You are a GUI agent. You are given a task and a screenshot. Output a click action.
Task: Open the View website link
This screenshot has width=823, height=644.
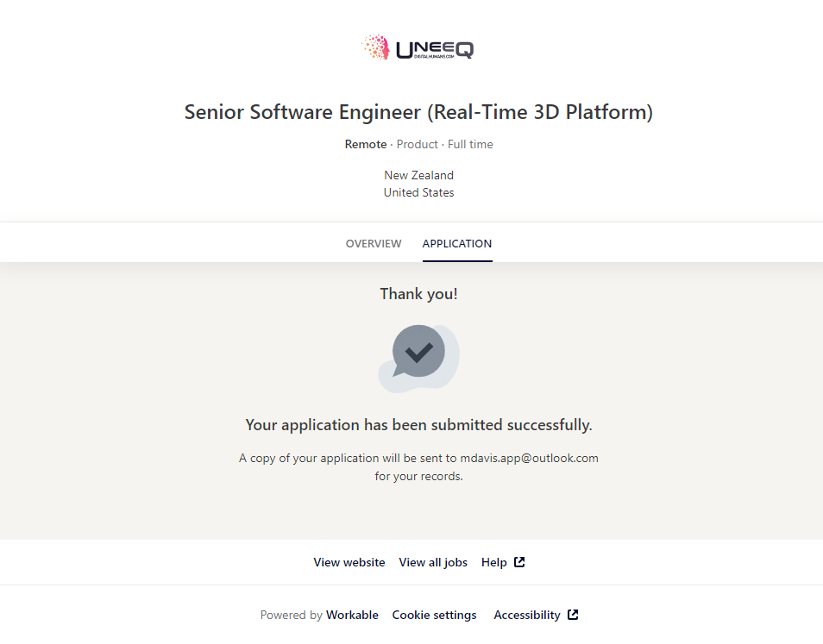click(349, 562)
